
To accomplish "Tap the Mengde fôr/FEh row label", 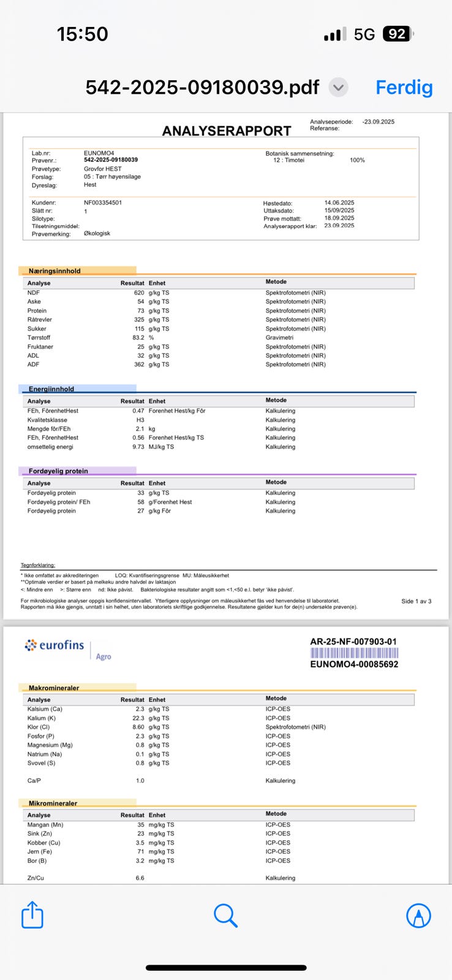I will (49, 429).
